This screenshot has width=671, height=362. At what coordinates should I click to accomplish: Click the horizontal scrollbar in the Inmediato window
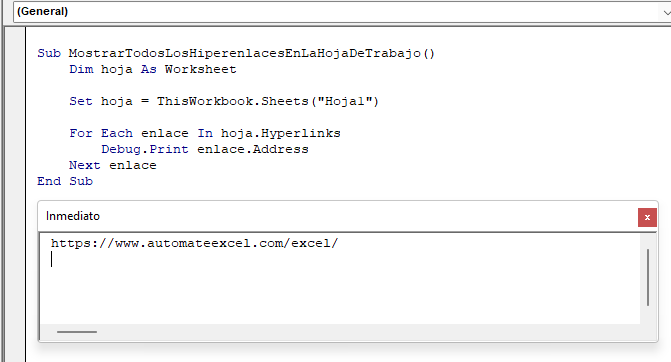(77, 332)
